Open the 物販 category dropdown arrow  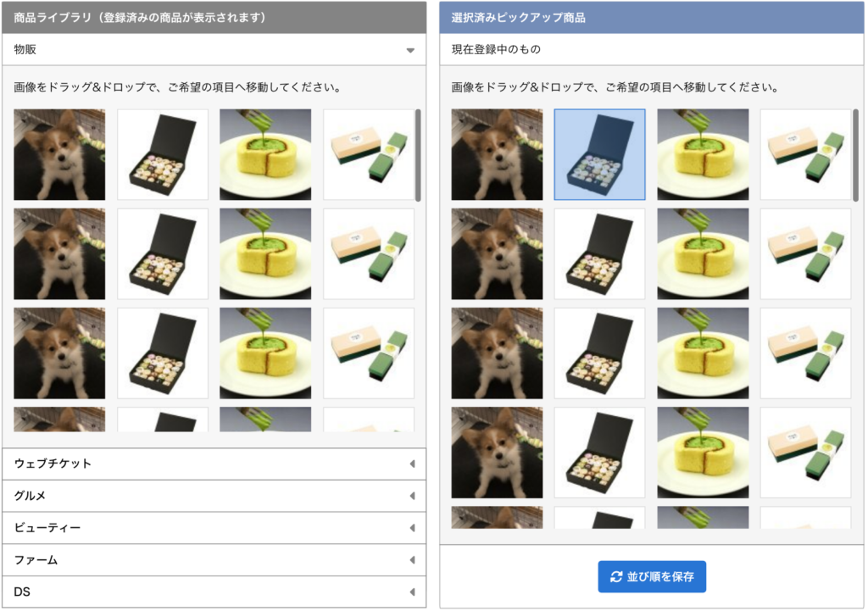(410, 50)
